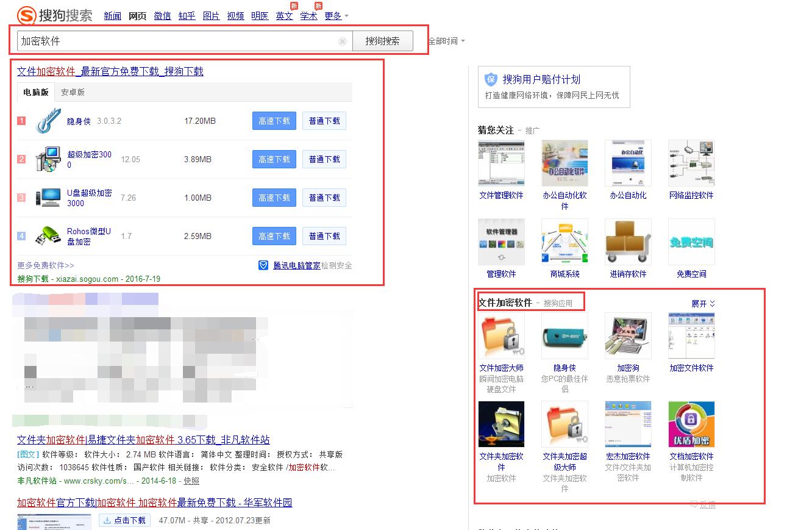812x530 pixels.
Task: Click the Rohos微型U盘加密 USB icon
Action: click(48, 236)
